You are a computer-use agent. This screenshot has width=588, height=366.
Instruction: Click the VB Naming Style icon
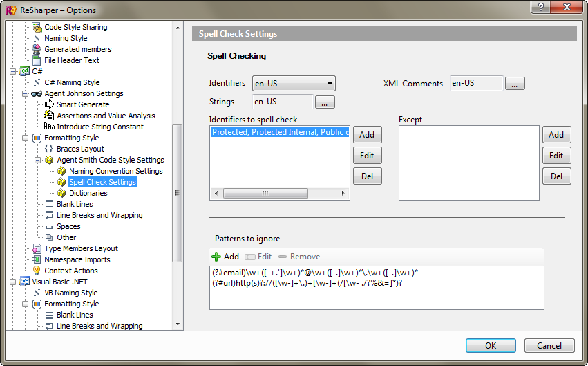click(37, 293)
